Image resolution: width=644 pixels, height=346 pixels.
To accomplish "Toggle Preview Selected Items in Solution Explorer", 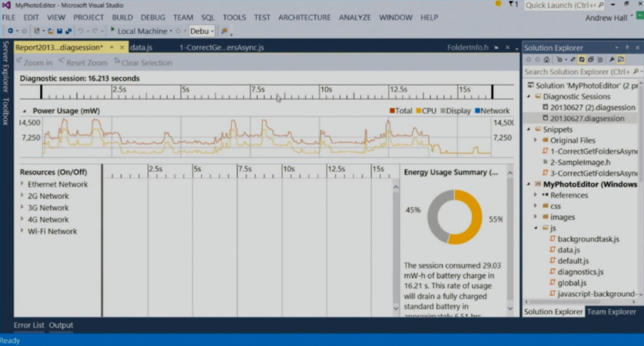I will 621,60.
